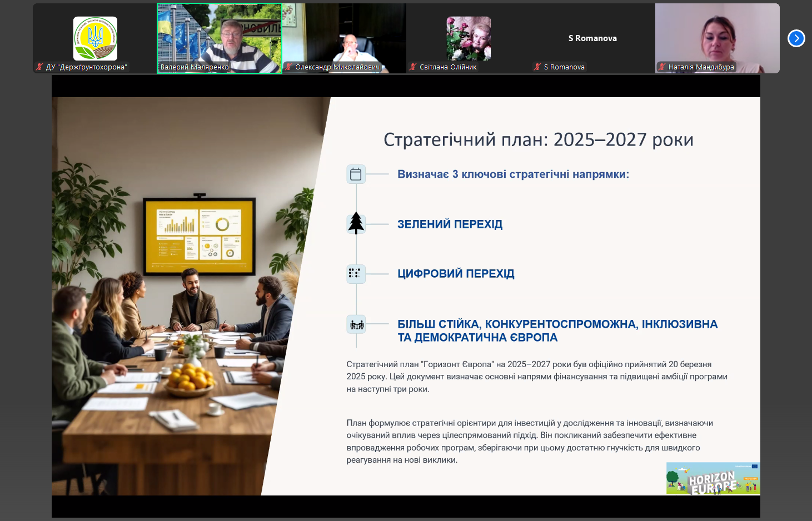
Task: Click the next participants arrow button
Action: 796,38
